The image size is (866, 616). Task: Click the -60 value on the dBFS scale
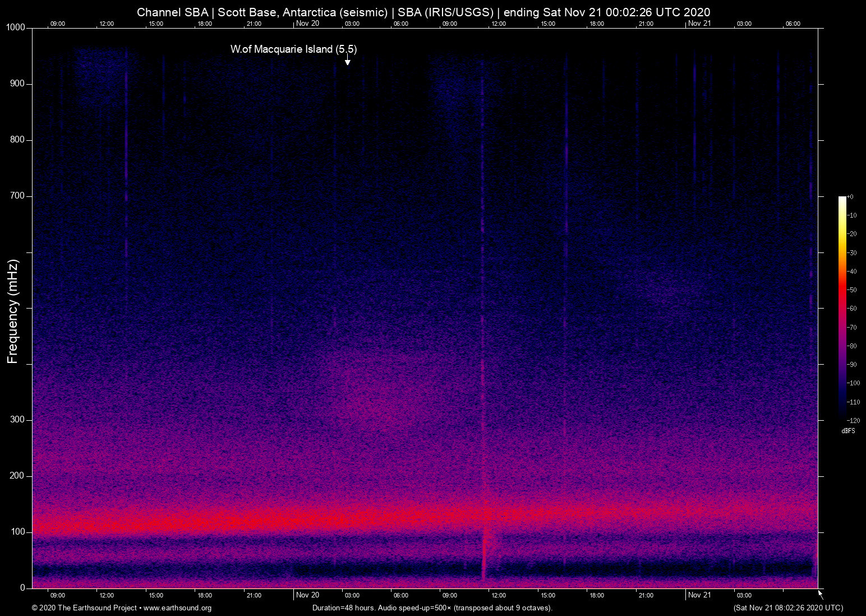tap(853, 308)
